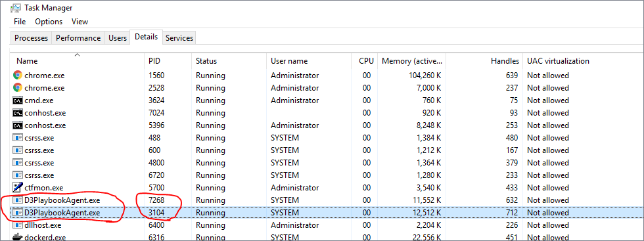
Task: Click the csrss.exe icon with PID 488
Action: 17,138
